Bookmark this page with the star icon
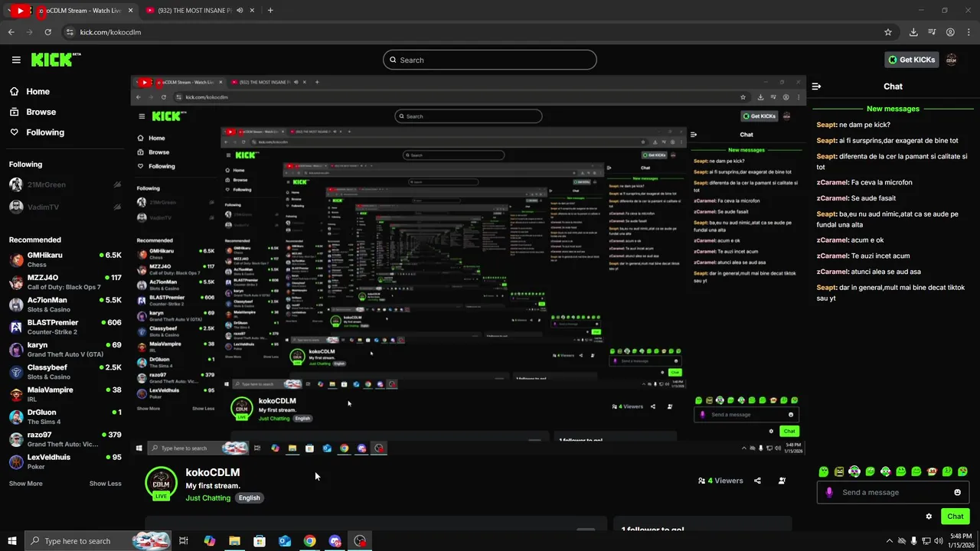 tap(888, 32)
